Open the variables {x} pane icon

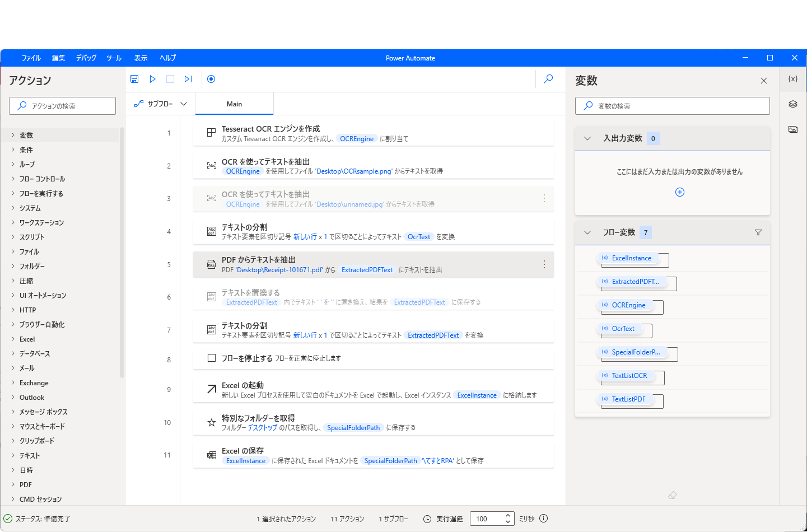pos(792,79)
